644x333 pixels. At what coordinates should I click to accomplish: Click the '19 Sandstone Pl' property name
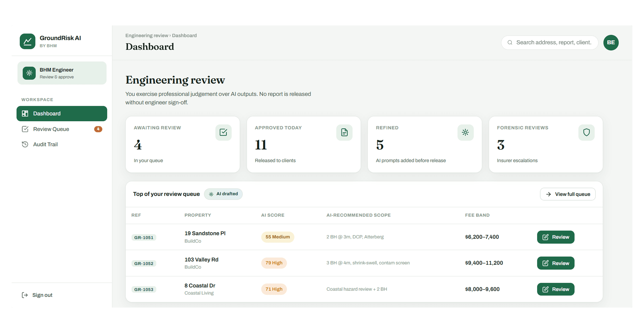(205, 233)
